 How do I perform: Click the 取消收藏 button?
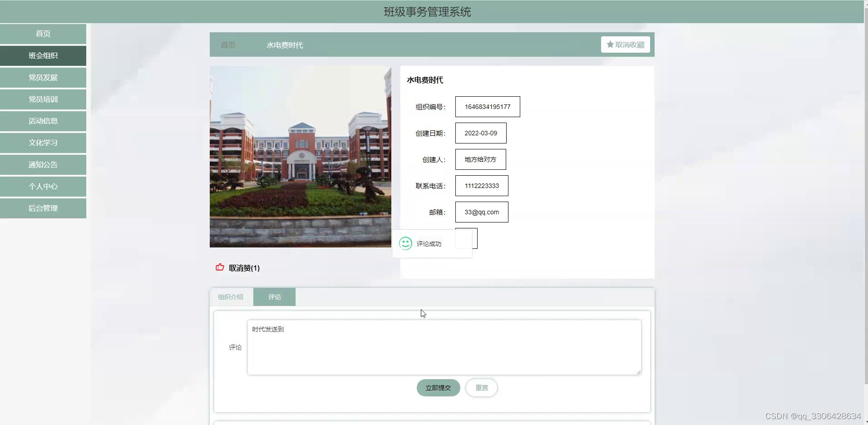626,44
